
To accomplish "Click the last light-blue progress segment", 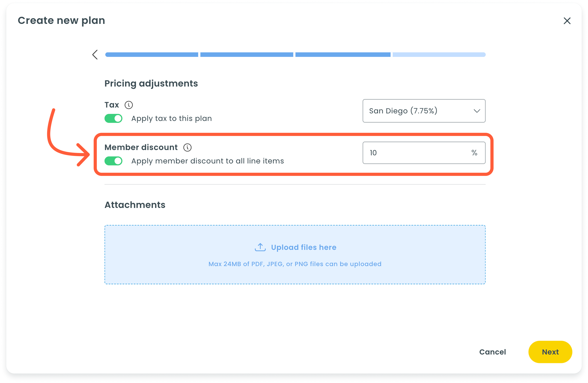I will (x=439, y=55).
